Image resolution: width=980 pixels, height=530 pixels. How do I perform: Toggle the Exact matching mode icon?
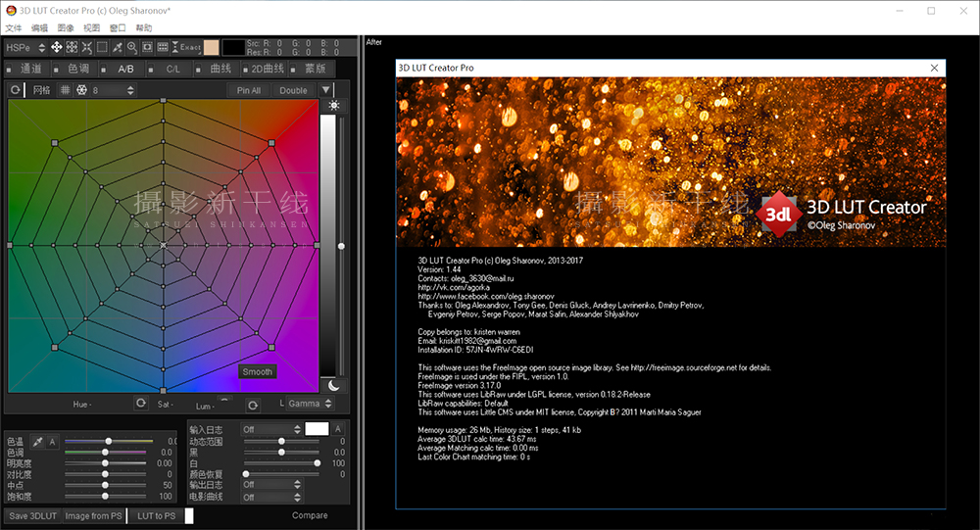tap(186, 47)
